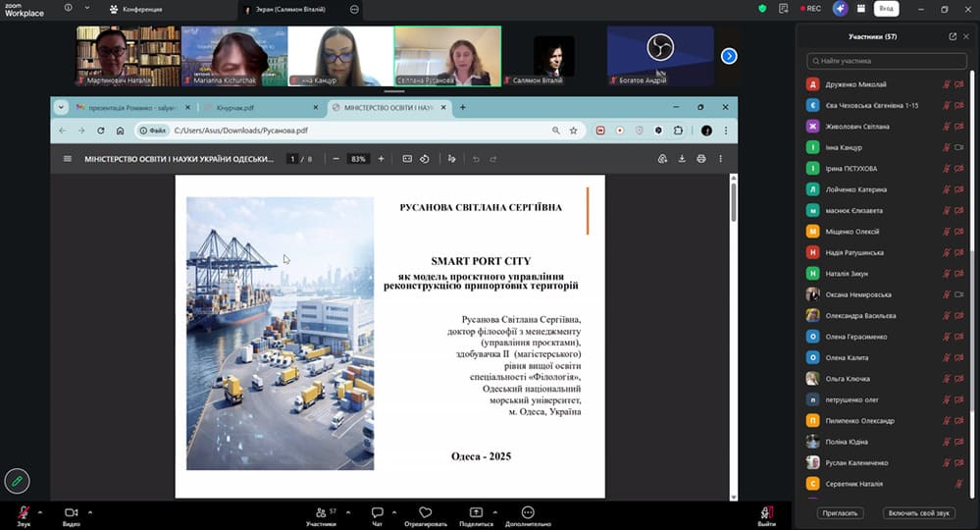Click the Поделиться share screen icon

click(476, 512)
